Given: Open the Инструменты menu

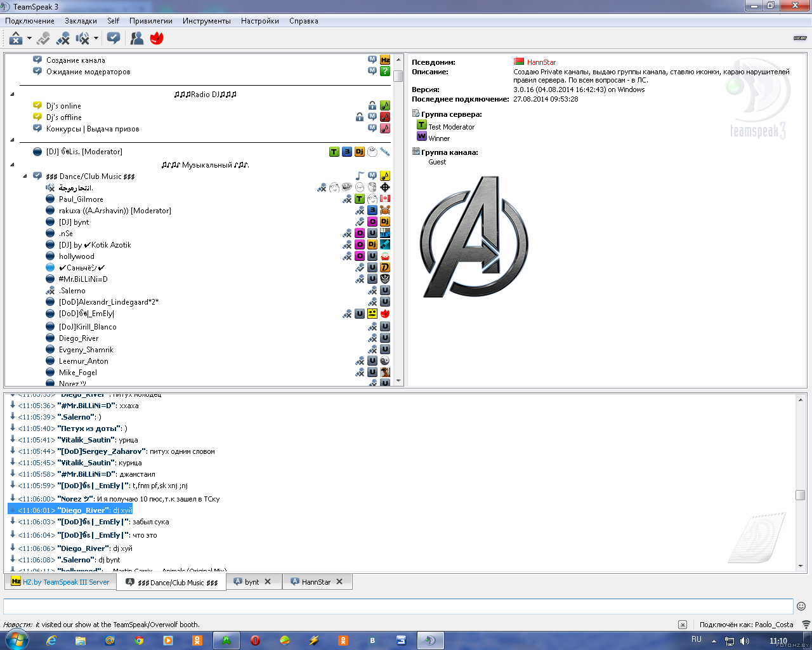Looking at the screenshot, I should (x=207, y=21).
